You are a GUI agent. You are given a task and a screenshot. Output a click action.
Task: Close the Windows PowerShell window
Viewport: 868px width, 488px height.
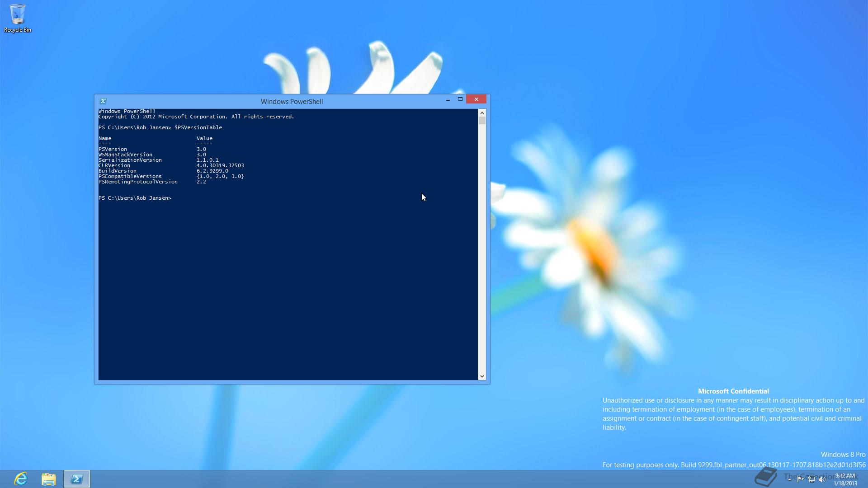(x=476, y=99)
